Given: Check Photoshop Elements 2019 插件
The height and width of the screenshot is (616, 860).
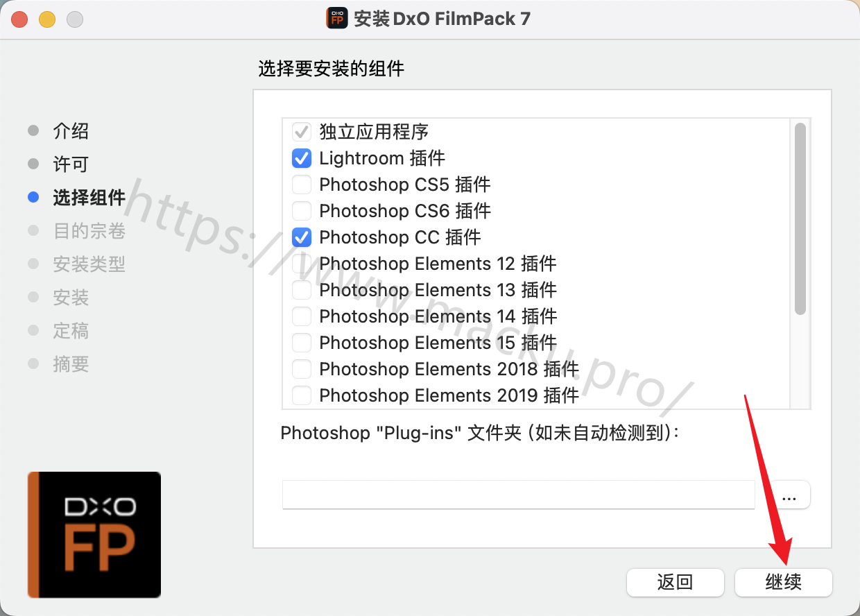Looking at the screenshot, I should pos(302,395).
